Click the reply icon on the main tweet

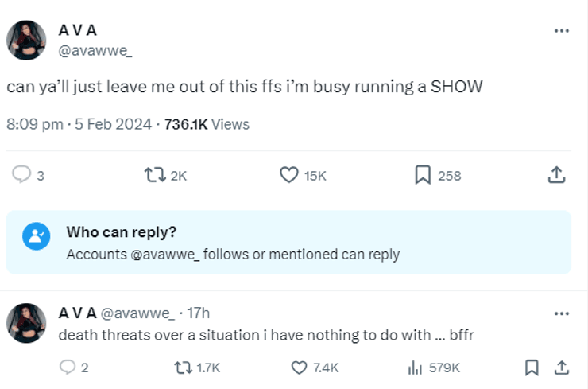pyautogui.click(x=21, y=175)
